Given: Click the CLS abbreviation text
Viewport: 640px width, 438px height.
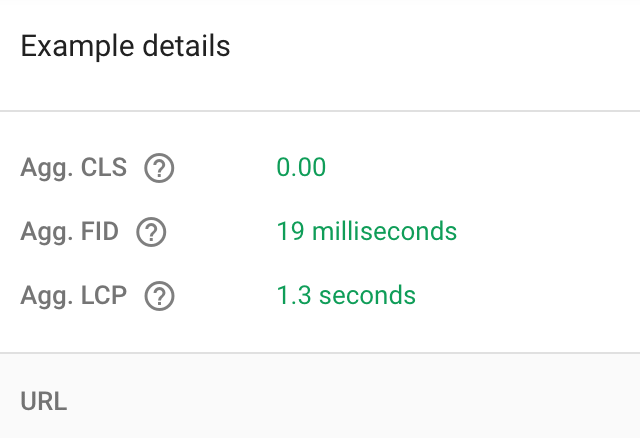Looking at the screenshot, I should coord(103,168).
